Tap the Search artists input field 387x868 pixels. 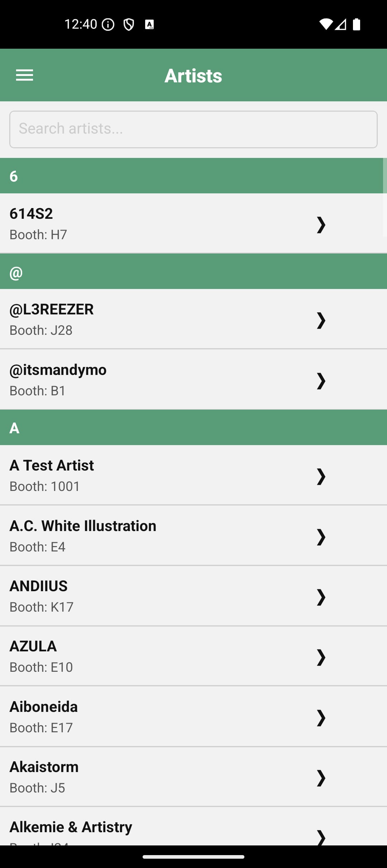tap(193, 129)
